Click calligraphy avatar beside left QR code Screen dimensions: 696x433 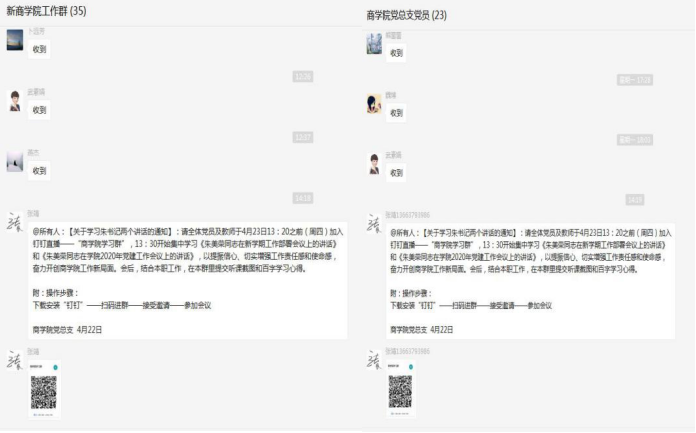tap(15, 360)
